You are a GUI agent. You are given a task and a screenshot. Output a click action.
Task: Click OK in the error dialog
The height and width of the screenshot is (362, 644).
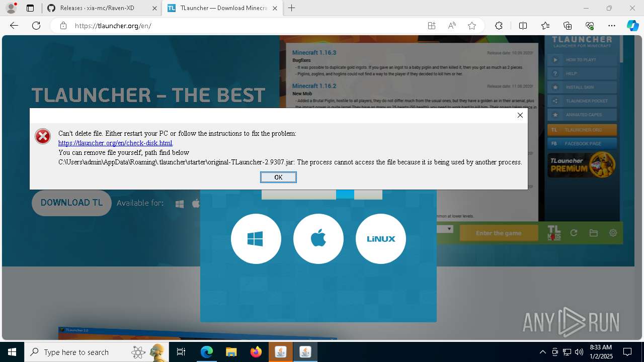278,177
